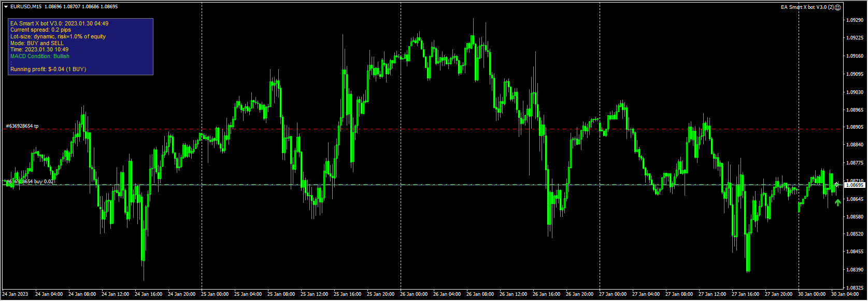Click the Running profit line in panel
Viewport: 868px width, 301px height.
pos(48,69)
